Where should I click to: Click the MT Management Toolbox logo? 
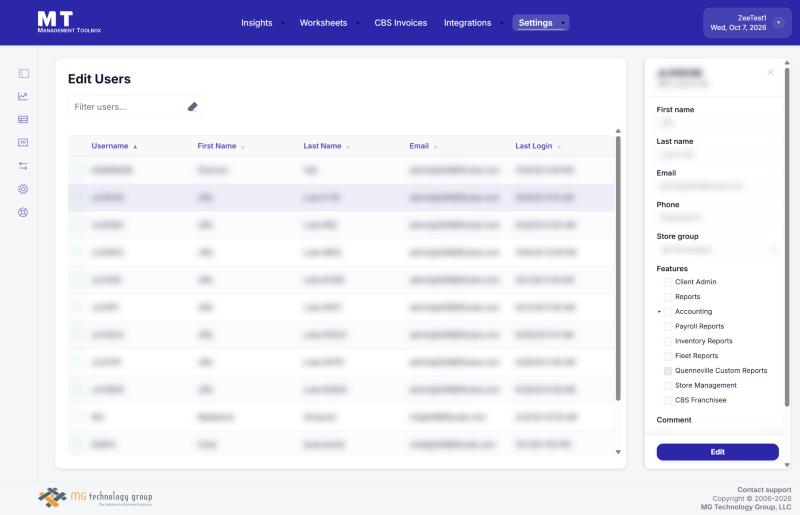click(69, 22)
